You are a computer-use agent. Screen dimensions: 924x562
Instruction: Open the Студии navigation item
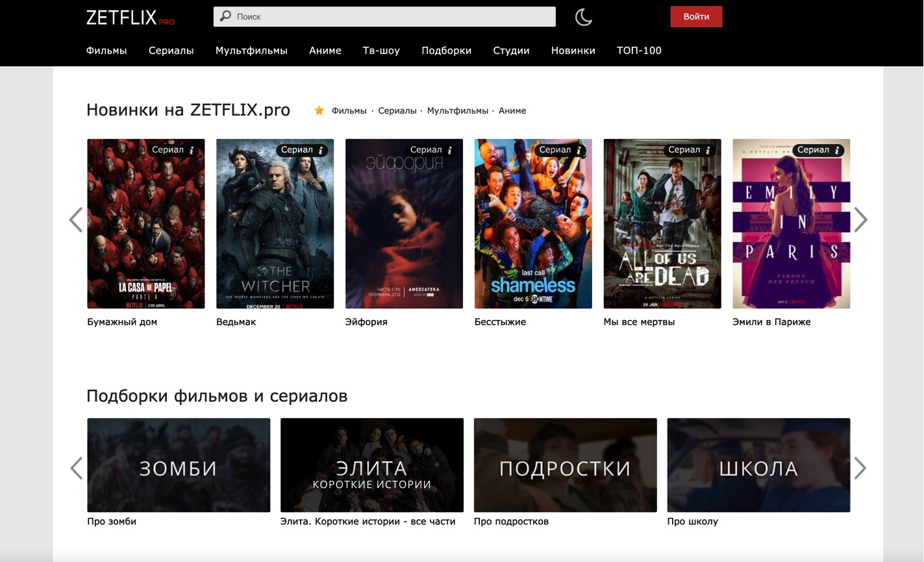coord(511,51)
